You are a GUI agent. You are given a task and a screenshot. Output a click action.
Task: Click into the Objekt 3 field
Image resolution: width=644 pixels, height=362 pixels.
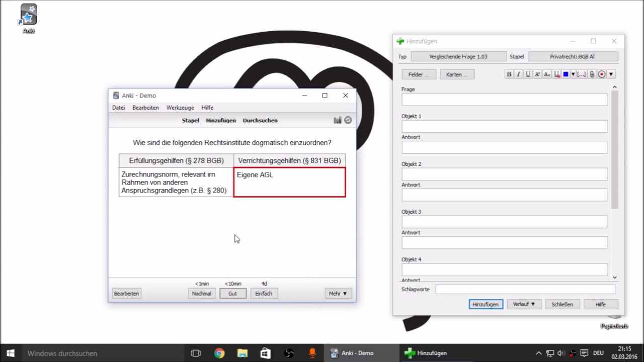(x=504, y=222)
